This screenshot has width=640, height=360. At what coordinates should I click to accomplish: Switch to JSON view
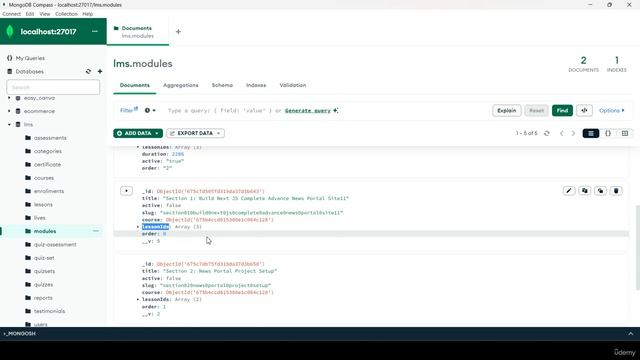coord(608,133)
